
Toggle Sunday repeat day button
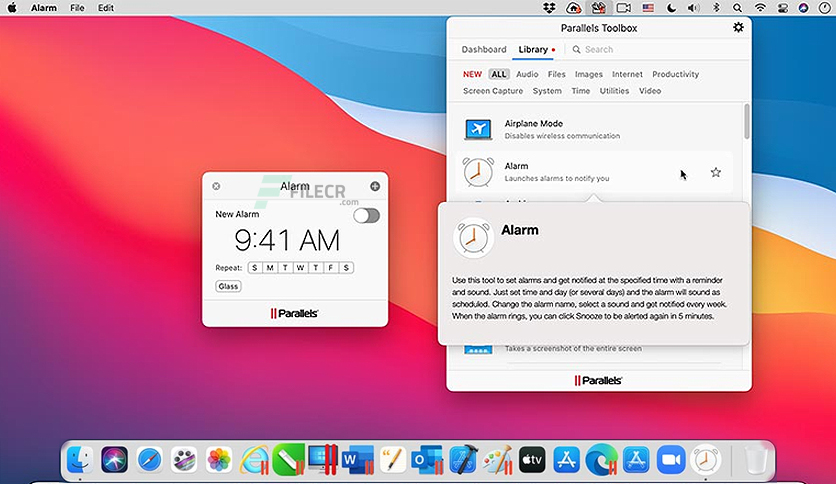(255, 268)
